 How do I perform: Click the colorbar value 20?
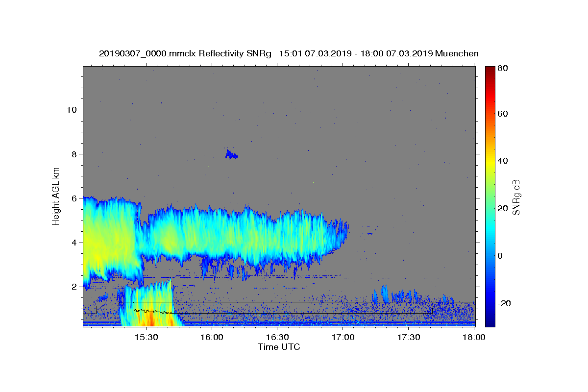coord(503,208)
